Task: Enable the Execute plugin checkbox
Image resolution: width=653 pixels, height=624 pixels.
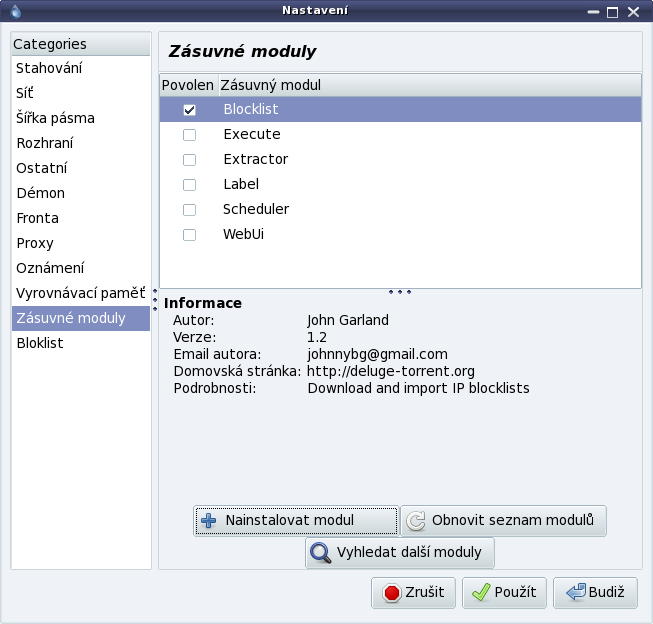Action: [189, 135]
